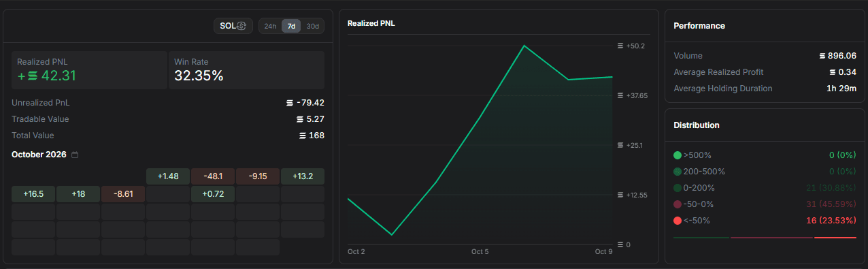
Task: Click the 200-500% distribution dot
Action: coord(678,172)
